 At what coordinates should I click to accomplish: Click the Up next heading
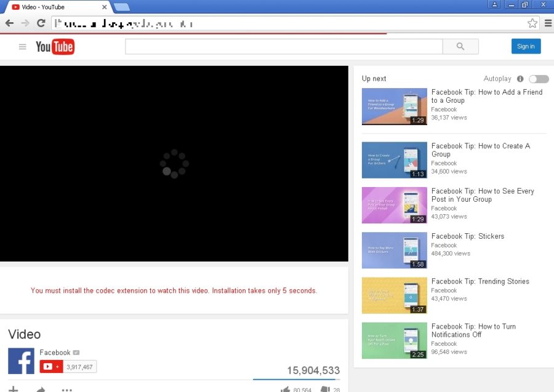[374, 79]
